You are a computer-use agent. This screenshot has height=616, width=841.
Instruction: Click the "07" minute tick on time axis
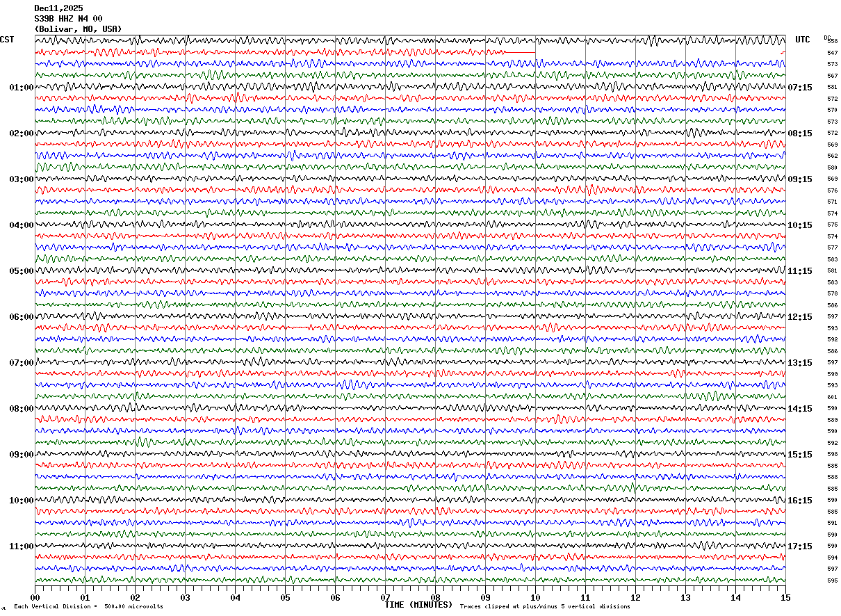[x=385, y=597]
